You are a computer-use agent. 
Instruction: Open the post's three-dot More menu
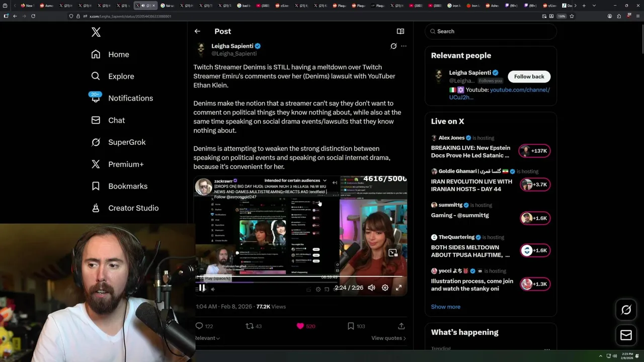tap(404, 46)
